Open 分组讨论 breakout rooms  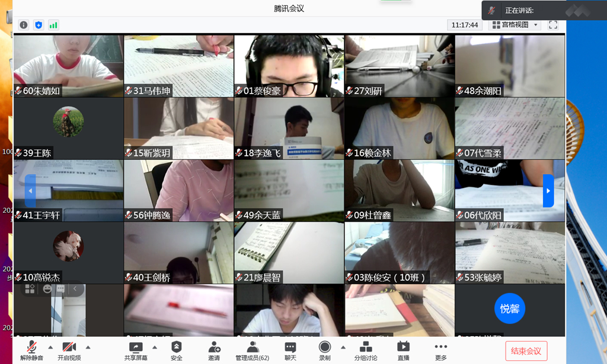(x=366, y=350)
